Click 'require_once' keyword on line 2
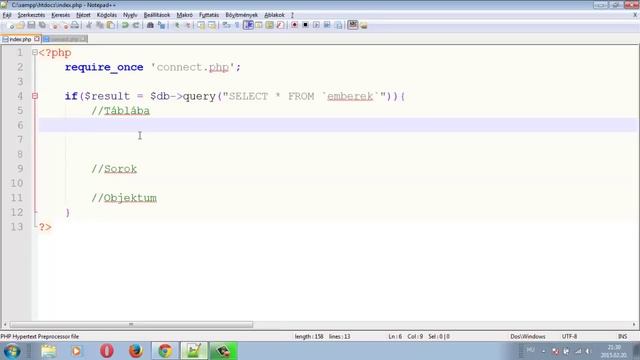Screen dimensions: 640x360 point(104,67)
